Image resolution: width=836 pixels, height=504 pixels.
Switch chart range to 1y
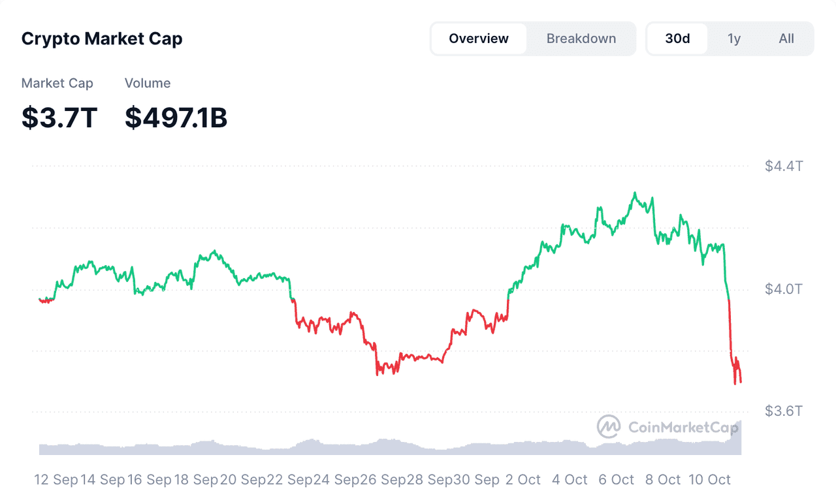point(734,39)
